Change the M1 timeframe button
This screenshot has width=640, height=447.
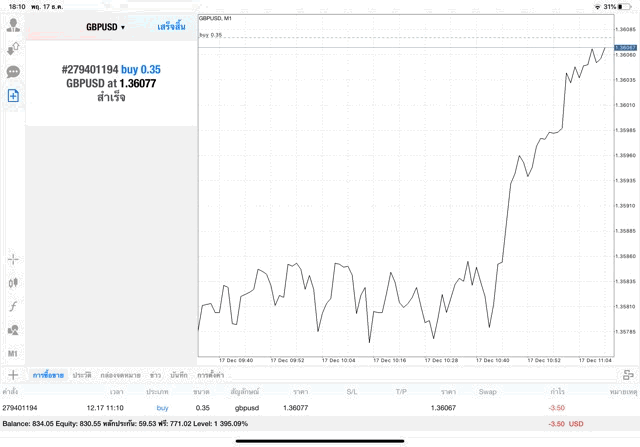click(x=13, y=354)
